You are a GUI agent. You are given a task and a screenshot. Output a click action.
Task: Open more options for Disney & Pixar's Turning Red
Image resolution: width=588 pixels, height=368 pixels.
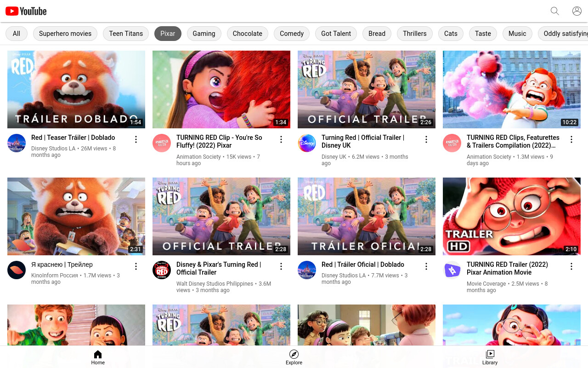pos(281,266)
